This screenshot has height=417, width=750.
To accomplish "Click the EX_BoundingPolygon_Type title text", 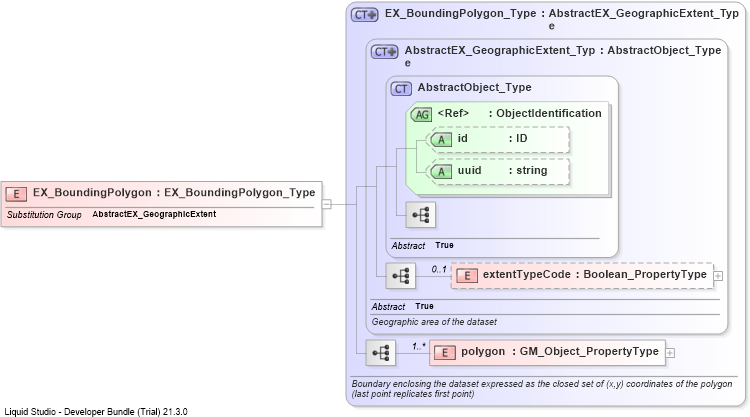I will (461, 13).
